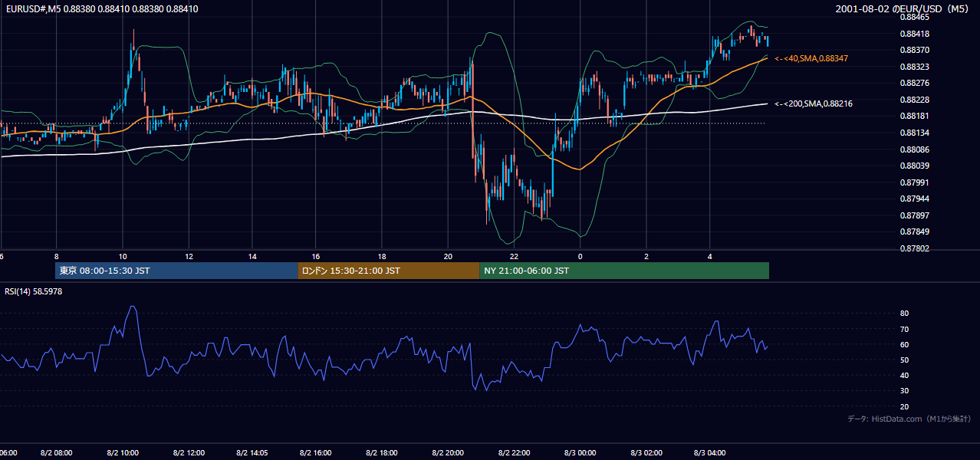Viewport: 980px width, 460px height.
Task: Click hour tick 12 under price chart
Action: point(189,257)
